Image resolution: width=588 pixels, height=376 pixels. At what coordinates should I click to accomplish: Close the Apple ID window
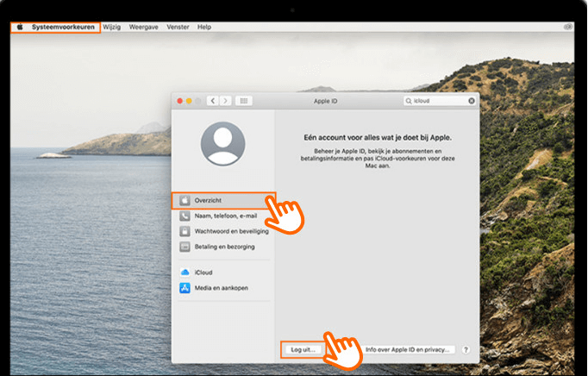point(180,101)
